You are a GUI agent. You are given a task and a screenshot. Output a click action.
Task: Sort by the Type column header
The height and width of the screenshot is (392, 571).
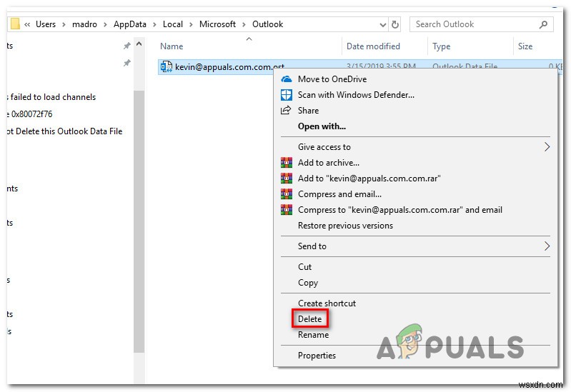click(441, 46)
